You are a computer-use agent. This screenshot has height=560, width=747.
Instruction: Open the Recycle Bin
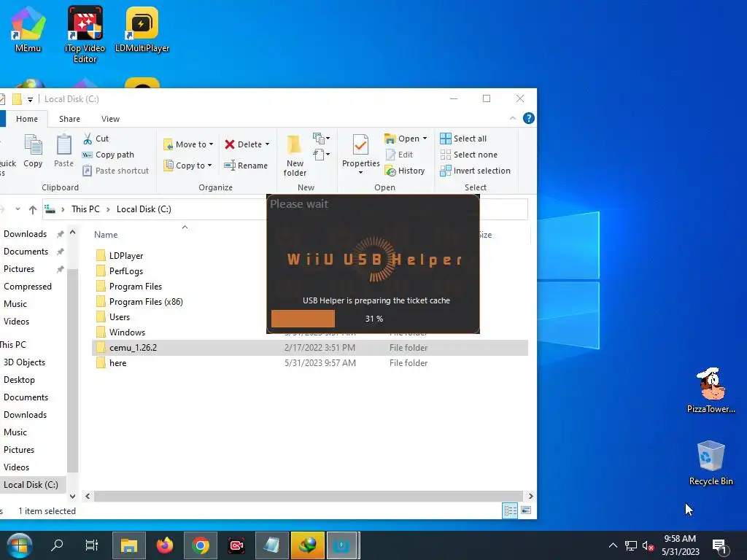711,463
